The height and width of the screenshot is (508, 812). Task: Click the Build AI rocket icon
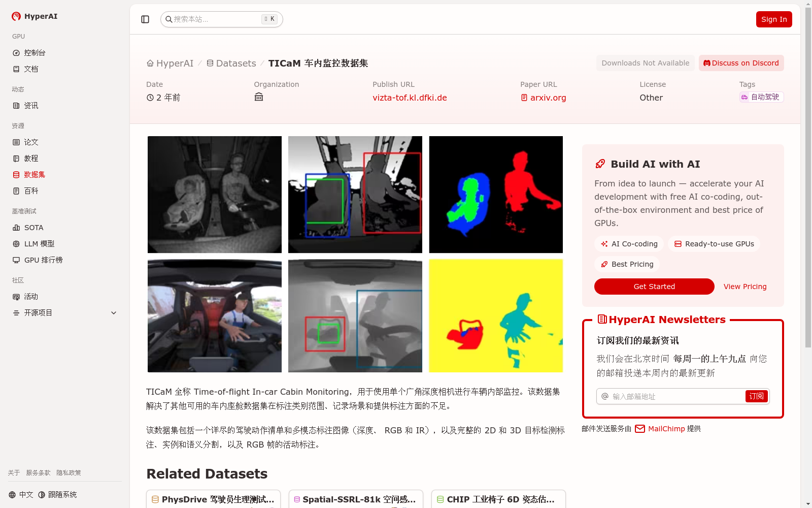click(600, 164)
